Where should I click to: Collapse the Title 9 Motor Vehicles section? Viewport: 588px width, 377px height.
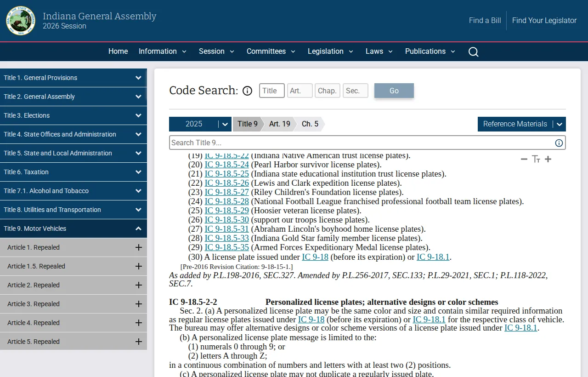138,228
